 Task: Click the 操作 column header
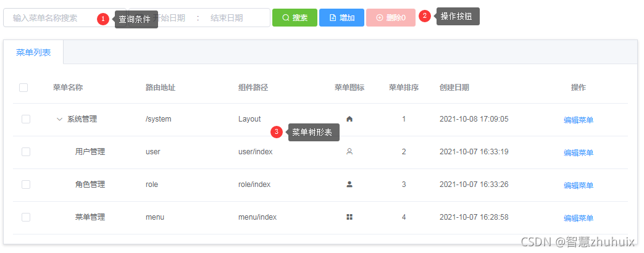(579, 88)
